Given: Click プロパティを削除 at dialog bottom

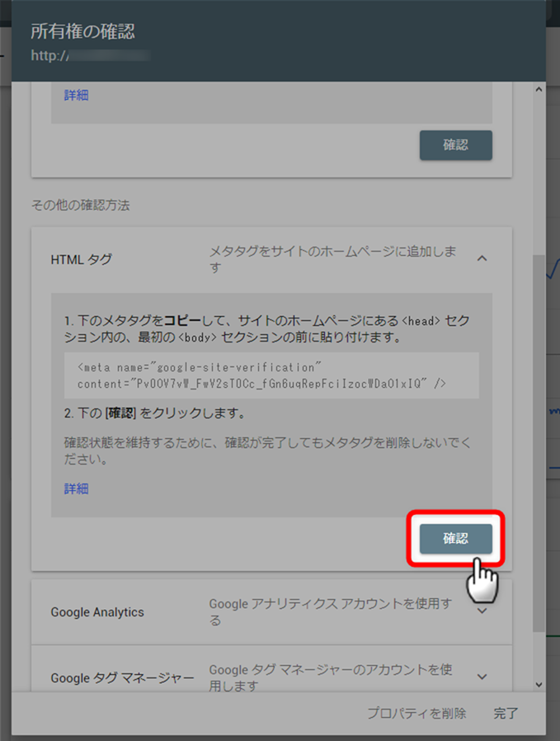Looking at the screenshot, I should click(x=416, y=713).
